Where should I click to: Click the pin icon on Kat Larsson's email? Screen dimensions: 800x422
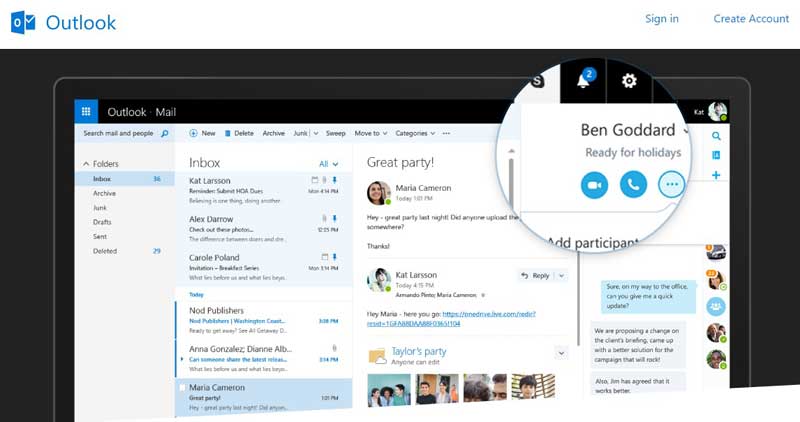pyautogui.click(x=335, y=180)
